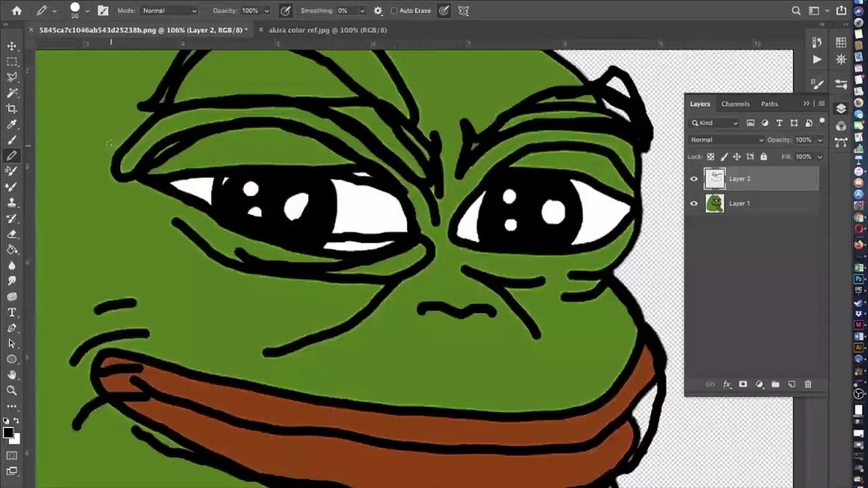
Task: Select the Pencil tool in the toolbox
Action: 12,155
